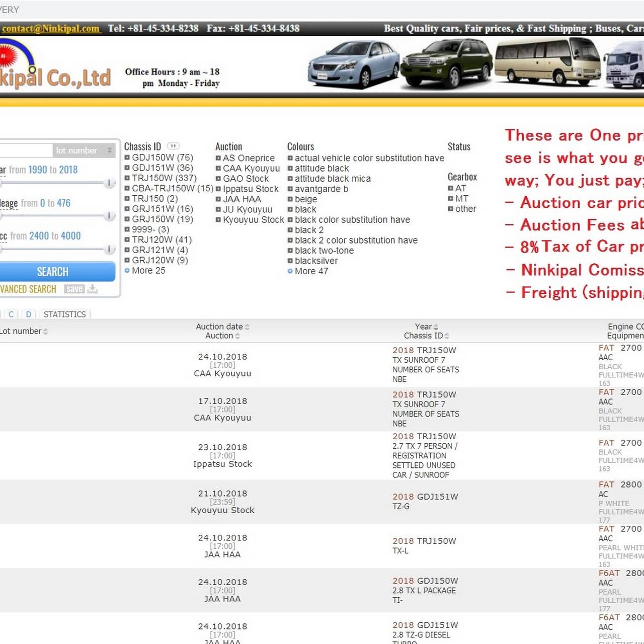The width and height of the screenshot is (644, 644).
Task: Check the Kyouyuu Stock auction filter
Action: tap(218, 220)
